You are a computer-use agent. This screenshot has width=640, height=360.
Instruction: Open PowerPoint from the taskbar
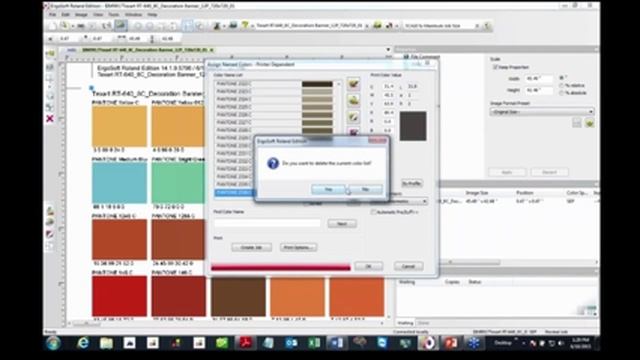click(x=451, y=343)
